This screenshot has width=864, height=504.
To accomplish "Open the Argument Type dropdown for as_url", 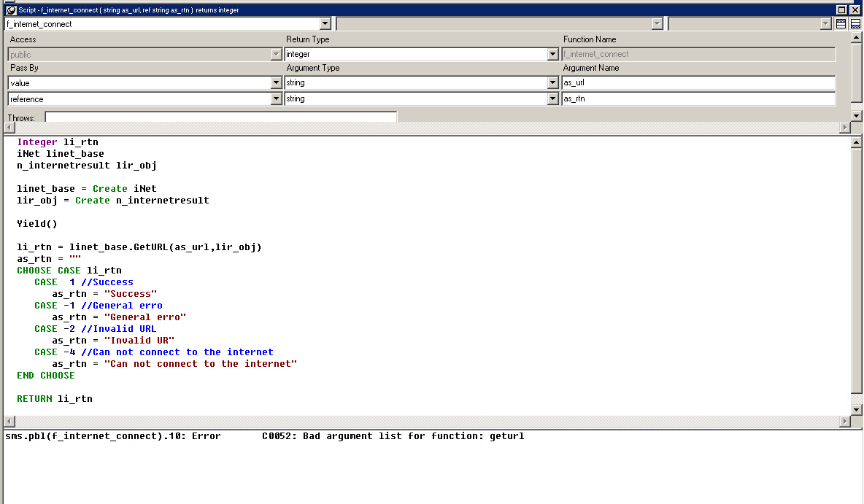I will click(x=552, y=82).
